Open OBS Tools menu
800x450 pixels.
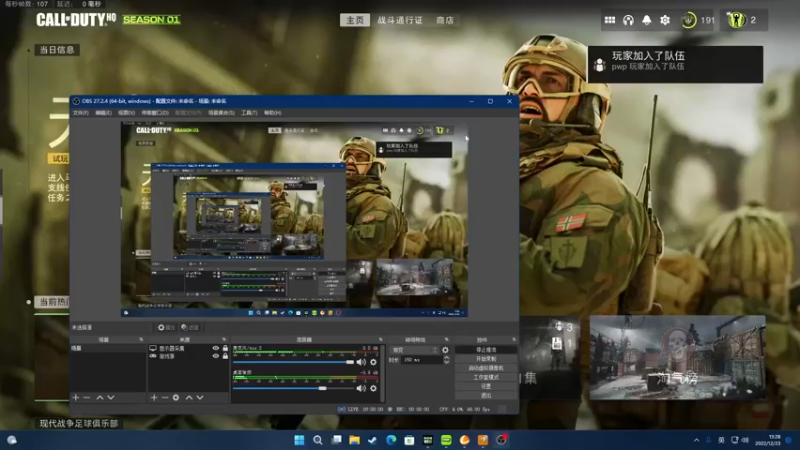[x=249, y=113]
